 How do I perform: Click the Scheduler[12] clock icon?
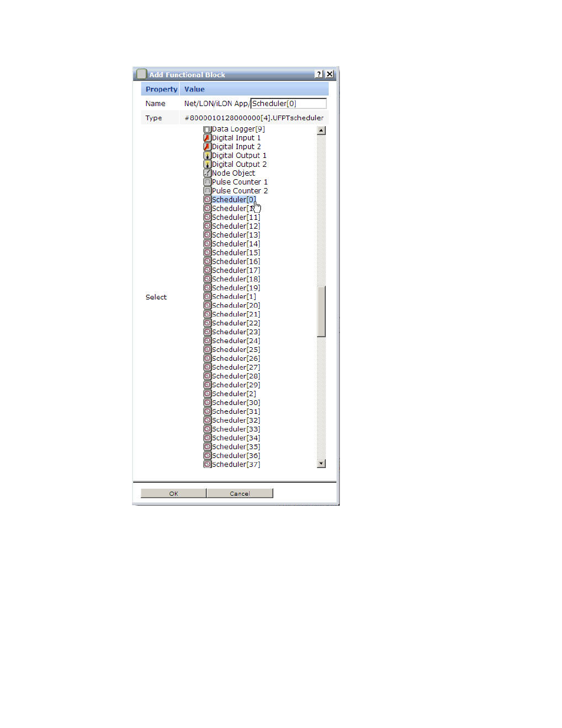point(207,226)
